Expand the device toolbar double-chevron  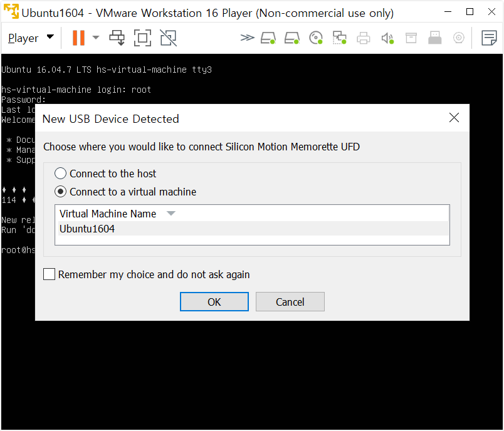[247, 38]
